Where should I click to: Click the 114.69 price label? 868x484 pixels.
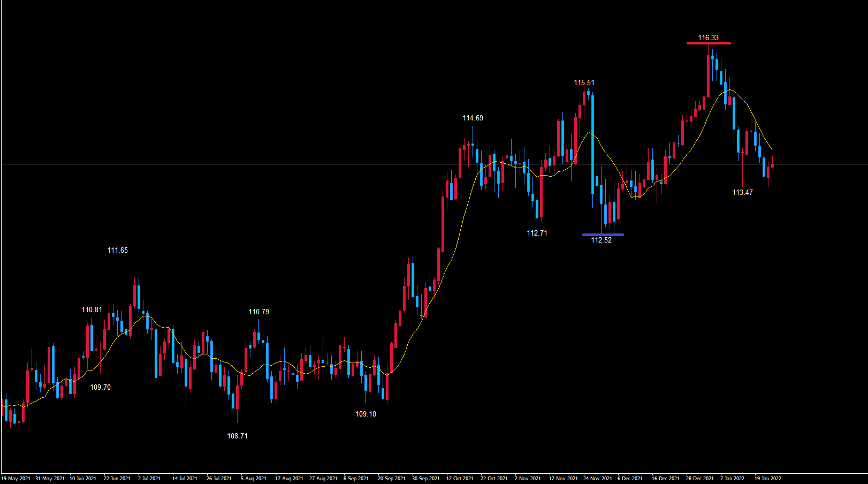pyautogui.click(x=473, y=118)
